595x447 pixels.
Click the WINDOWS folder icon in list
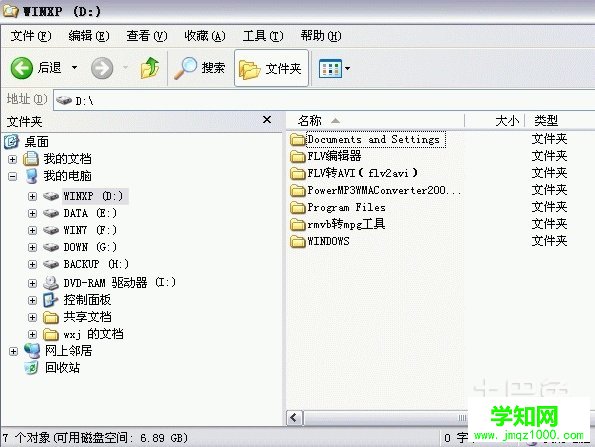[298, 241]
